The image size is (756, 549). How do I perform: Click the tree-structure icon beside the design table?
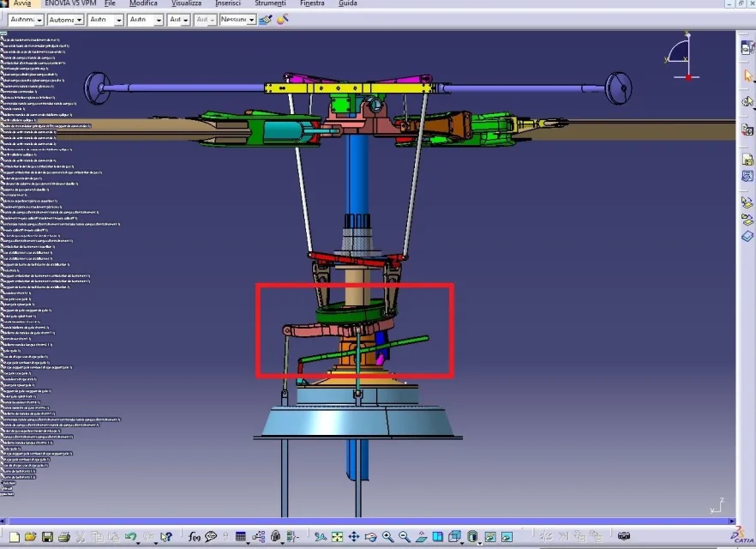pos(259,536)
